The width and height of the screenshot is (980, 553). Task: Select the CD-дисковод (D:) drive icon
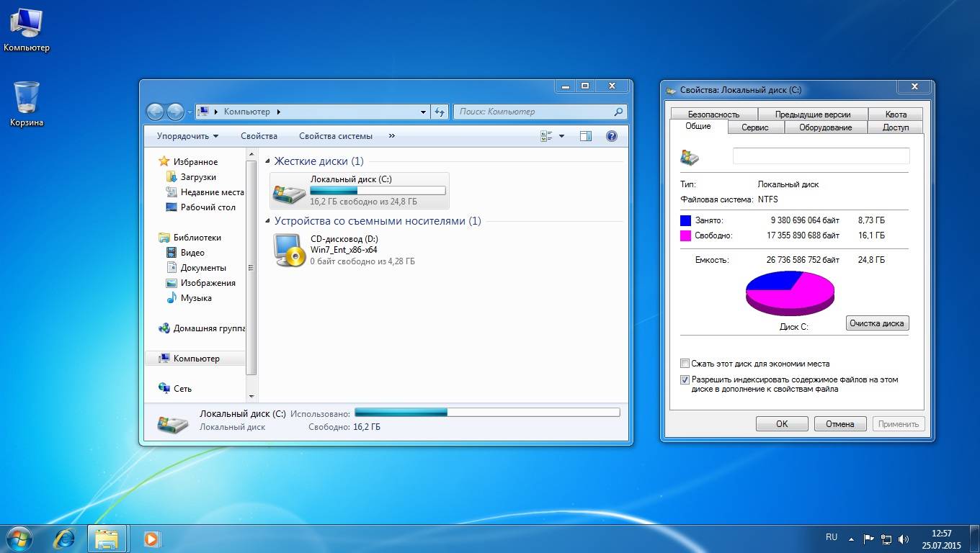[x=289, y=251]
